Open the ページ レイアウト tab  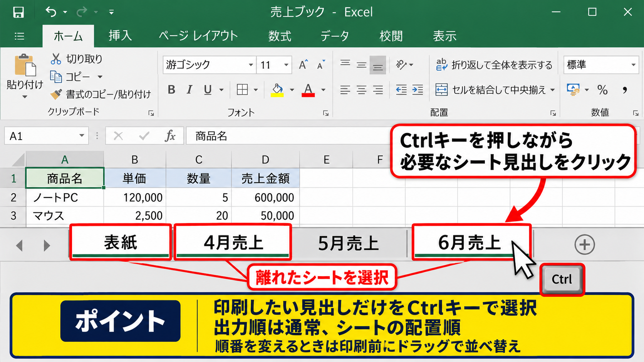point(198,36)
